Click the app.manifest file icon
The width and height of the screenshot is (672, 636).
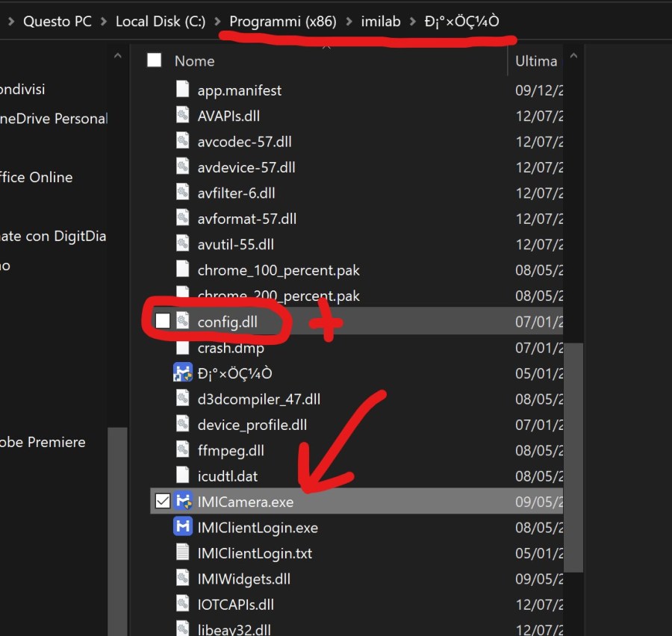[x=183, y=90]
